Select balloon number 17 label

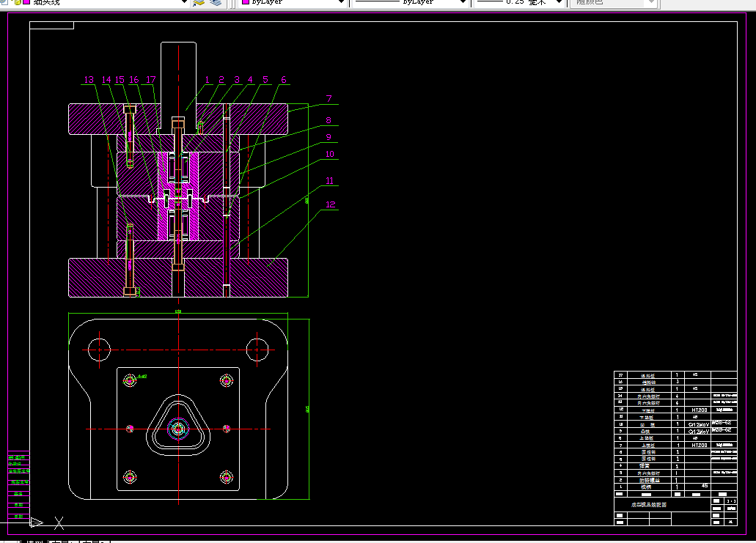coord(151,79)
